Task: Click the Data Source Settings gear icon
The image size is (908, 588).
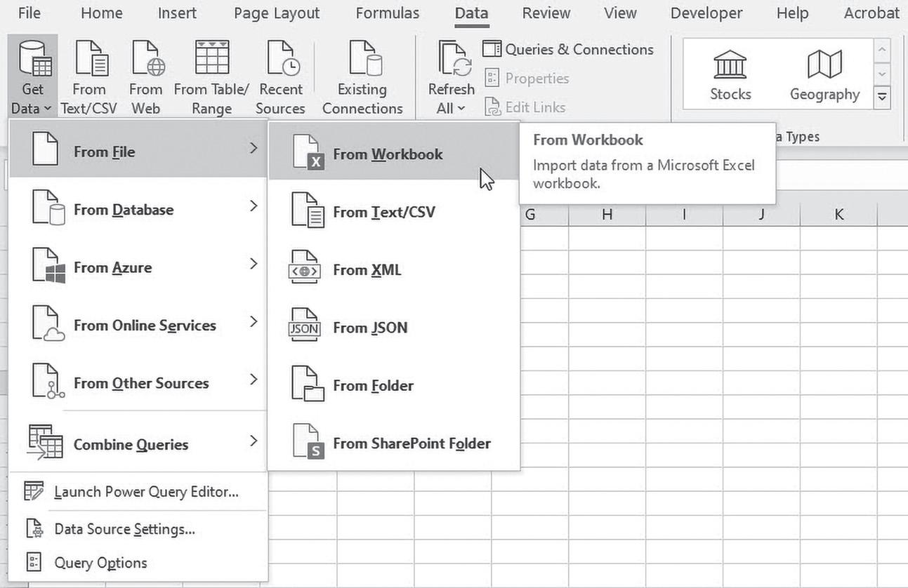Action: point(34,528)
